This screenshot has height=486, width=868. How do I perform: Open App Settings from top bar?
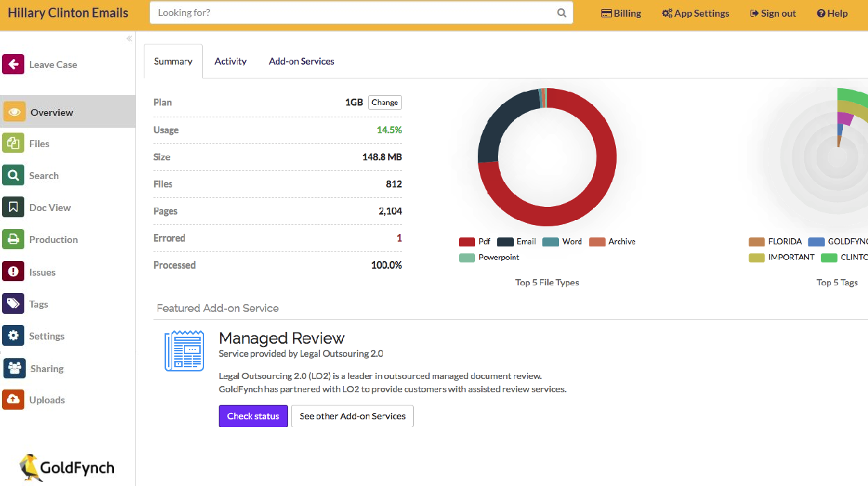[695, 12]
